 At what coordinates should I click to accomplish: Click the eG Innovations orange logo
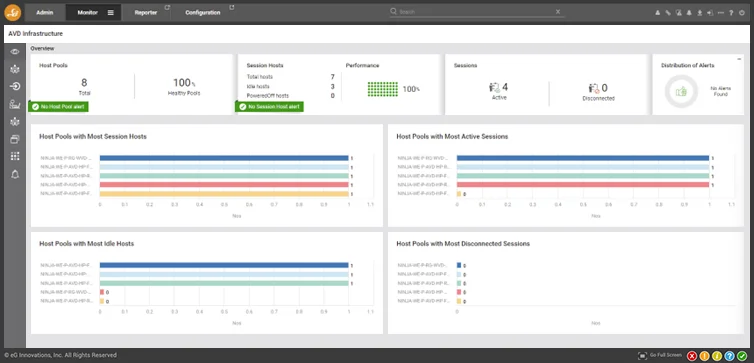click(13, 13)
